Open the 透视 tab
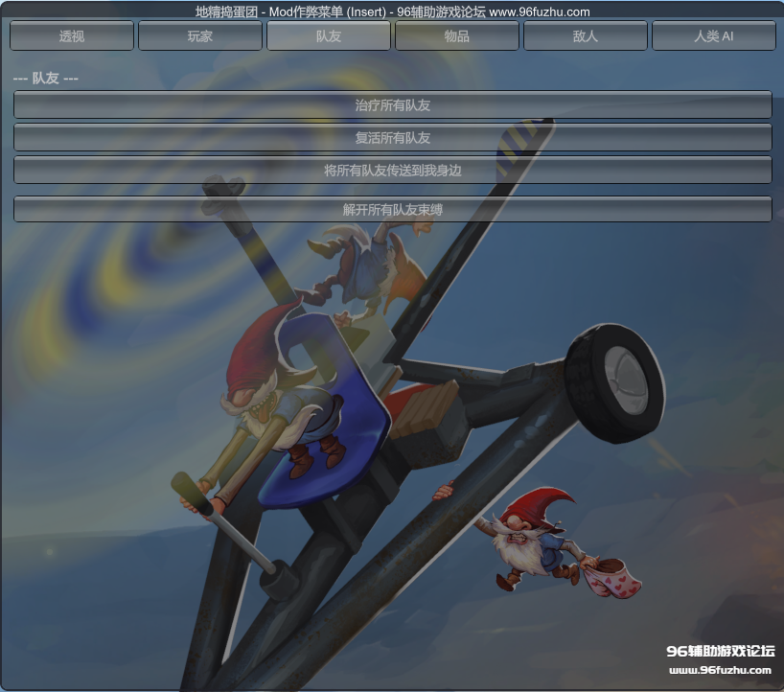The image size is (784, 692). click(x=72, y=36)
